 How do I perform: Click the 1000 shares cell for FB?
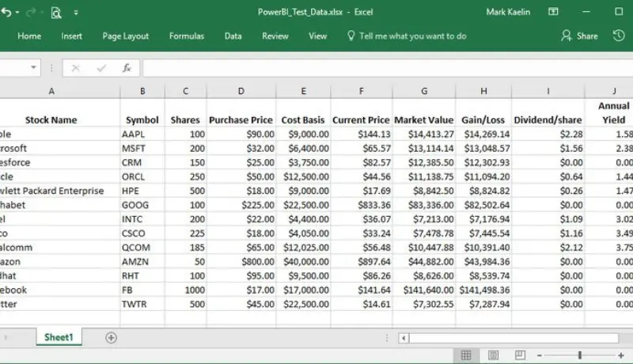185,290
